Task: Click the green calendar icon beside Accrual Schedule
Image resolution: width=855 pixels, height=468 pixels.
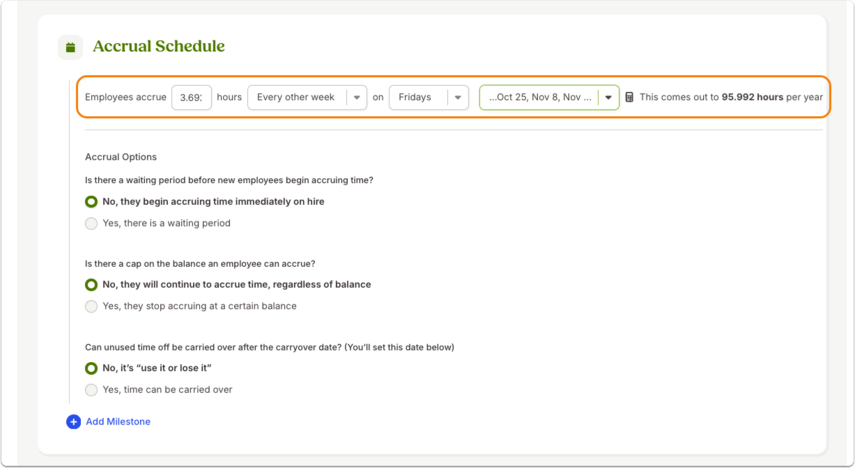Action: [x=70, y=47]
